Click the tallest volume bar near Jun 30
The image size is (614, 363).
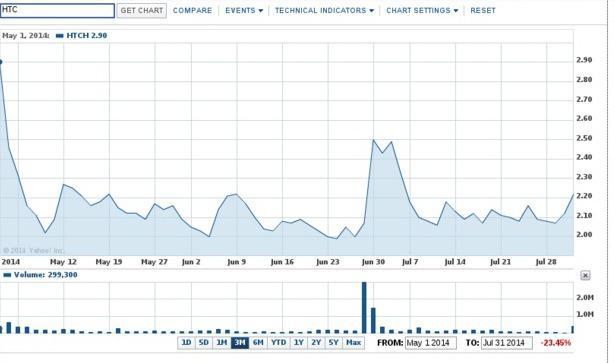[364, 307]
